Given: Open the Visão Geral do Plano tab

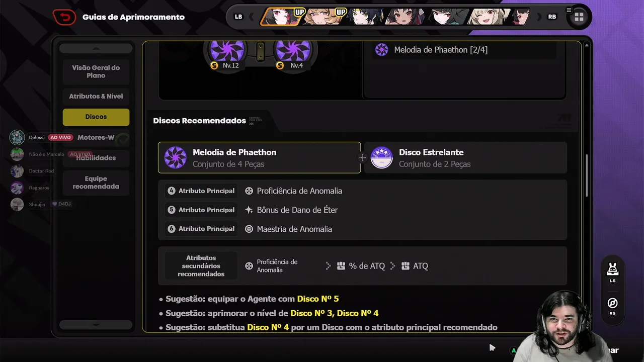Looking at the screenshot, I should click(x=96, y=71).
